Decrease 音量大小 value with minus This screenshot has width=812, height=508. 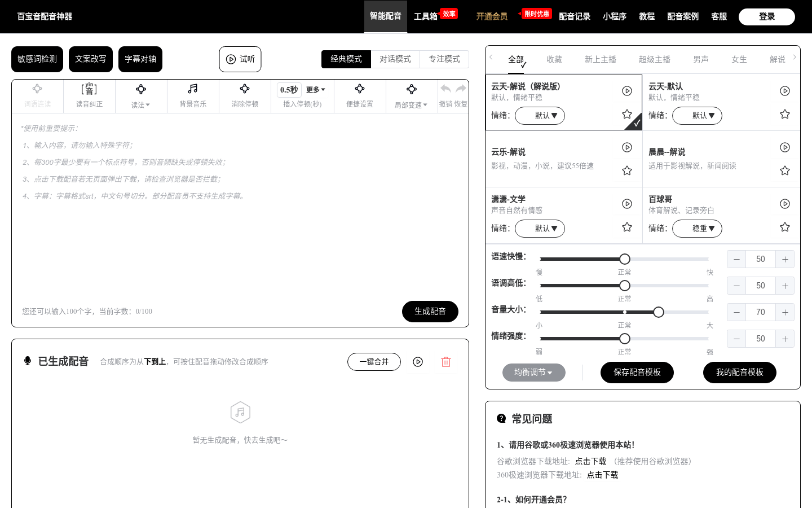coord(736,312)
